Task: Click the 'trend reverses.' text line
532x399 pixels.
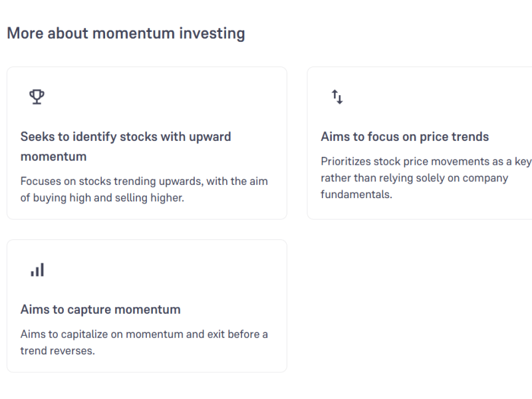Action: click(57, 351)
